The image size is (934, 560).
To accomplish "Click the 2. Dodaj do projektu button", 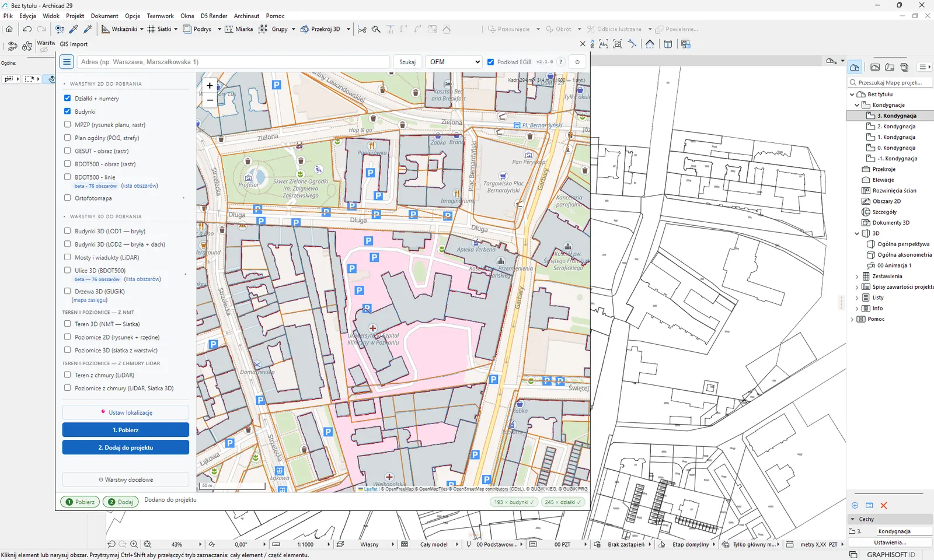I will coord(126,447).
